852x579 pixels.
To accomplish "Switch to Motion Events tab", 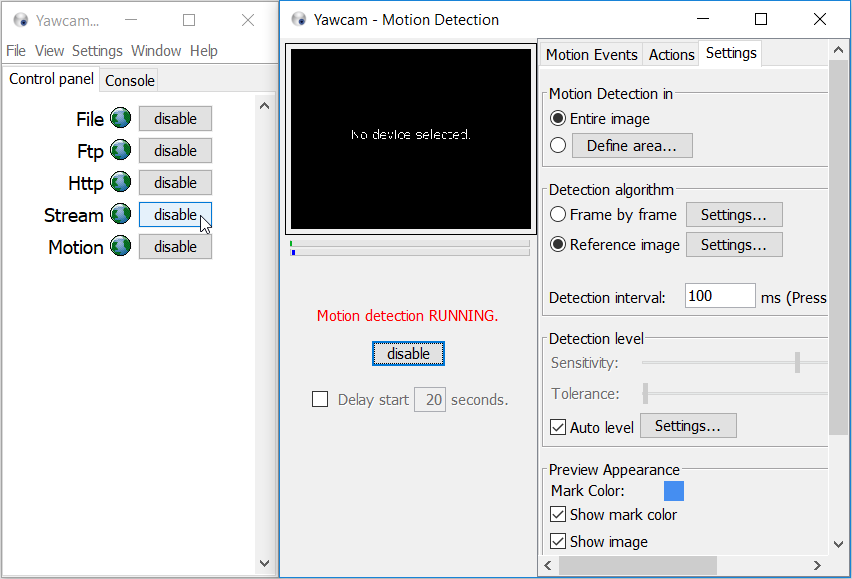I will (591, 55).
